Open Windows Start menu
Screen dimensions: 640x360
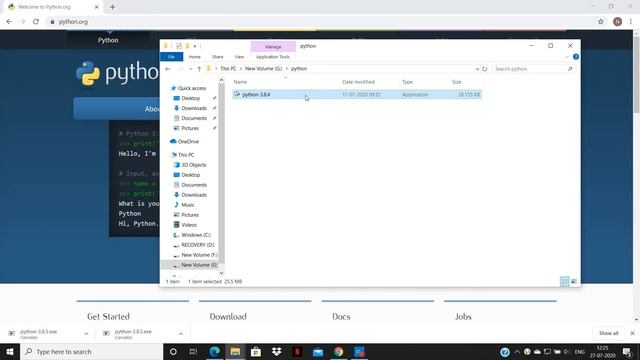click(10, 351)
